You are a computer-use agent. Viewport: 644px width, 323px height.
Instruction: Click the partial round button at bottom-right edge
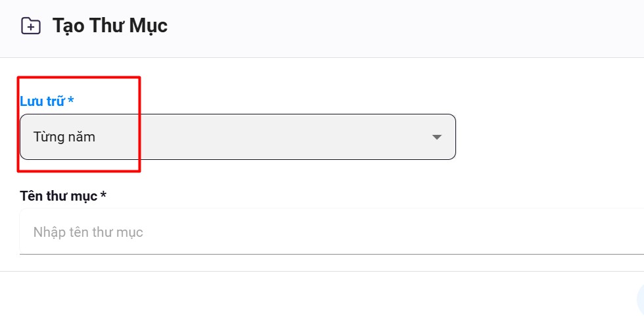point(641,299)
